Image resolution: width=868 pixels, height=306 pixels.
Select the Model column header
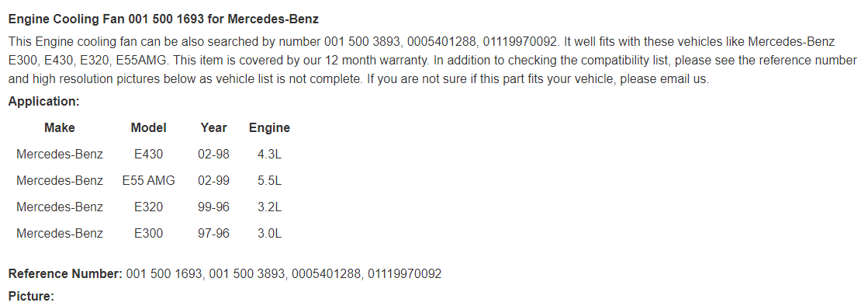pos(148,127)
